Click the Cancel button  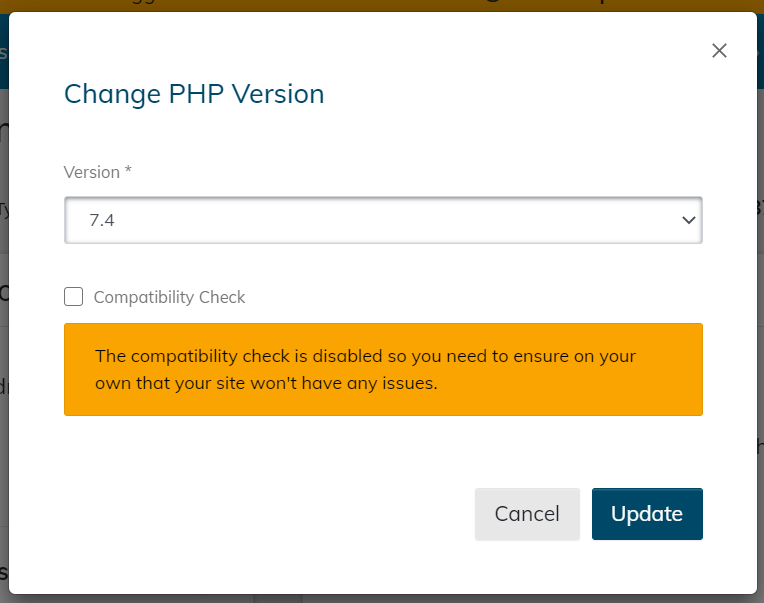coord(527,514)
